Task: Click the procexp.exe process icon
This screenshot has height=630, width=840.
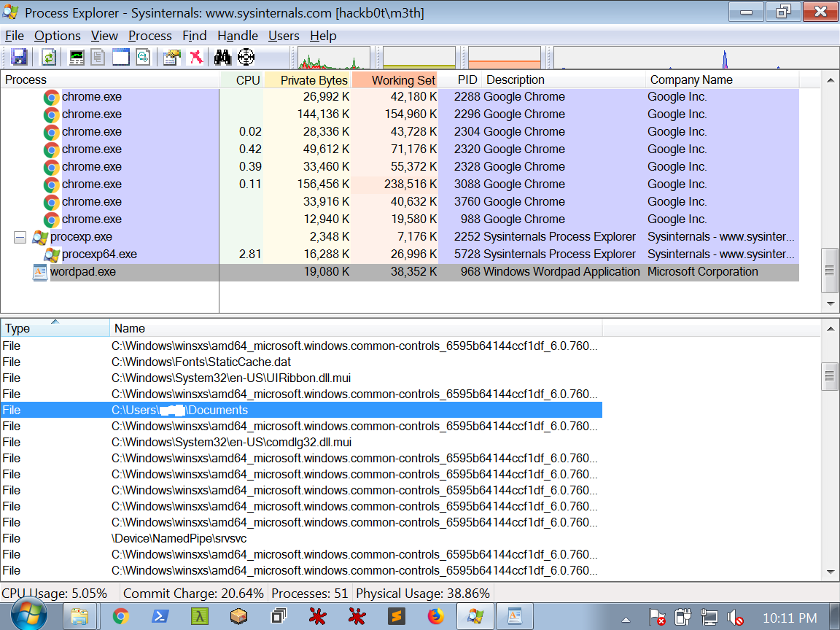Action: pos(40,237)
